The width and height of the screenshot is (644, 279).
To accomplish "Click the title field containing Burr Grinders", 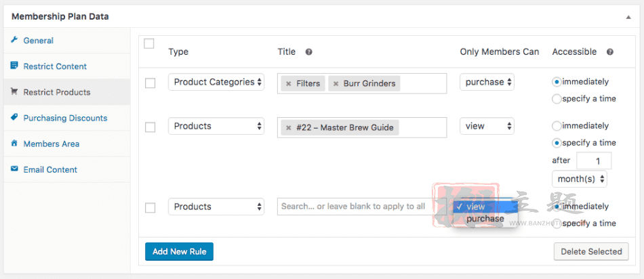I will pyautogui.click(x=362, y=84).
